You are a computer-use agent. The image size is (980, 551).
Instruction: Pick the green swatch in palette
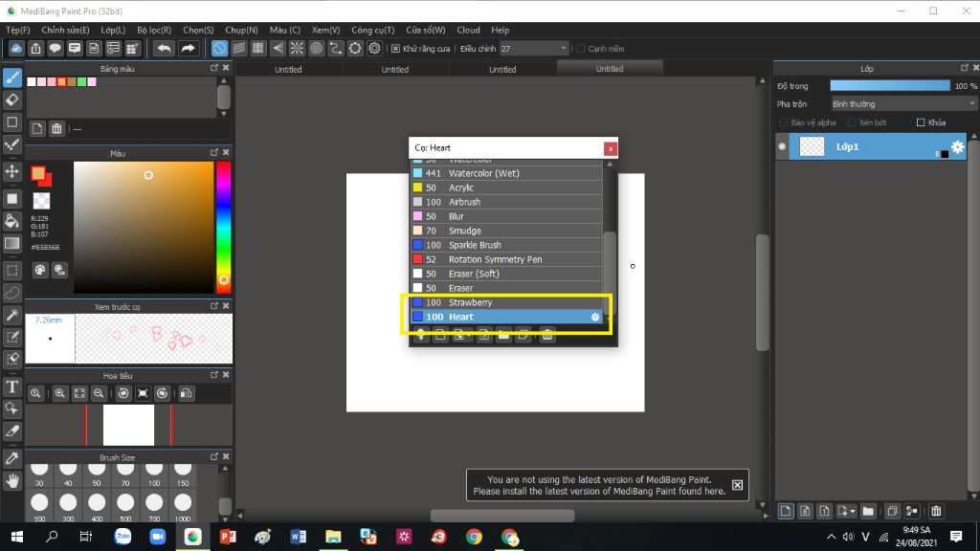[82, 82]
